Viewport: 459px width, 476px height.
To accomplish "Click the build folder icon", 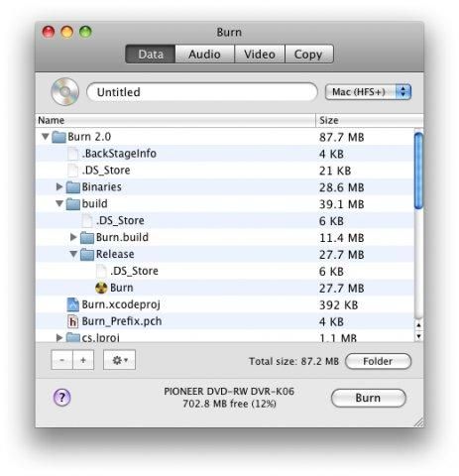I will [x=73, y=204].
